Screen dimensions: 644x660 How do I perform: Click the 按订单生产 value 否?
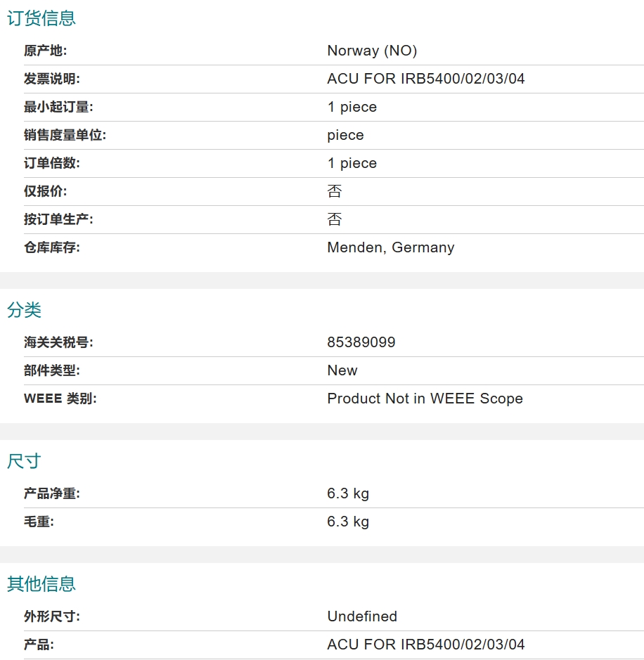pyautogui.click(x=335, y=219)
